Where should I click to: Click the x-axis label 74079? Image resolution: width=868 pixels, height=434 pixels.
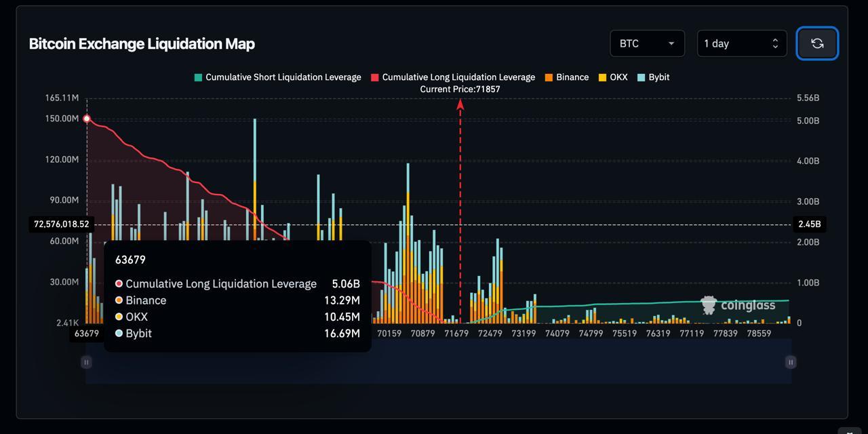pyautogui.click(x=557, y=333)
